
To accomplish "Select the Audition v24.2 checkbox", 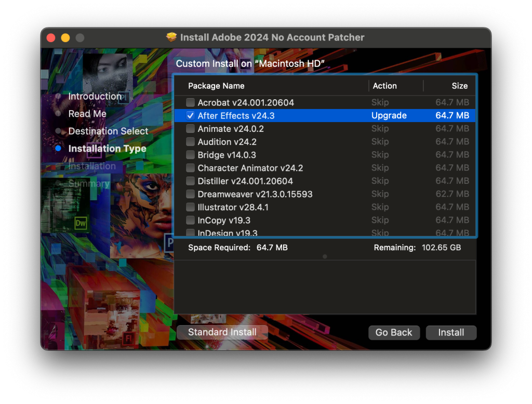I will coord(190,141).
